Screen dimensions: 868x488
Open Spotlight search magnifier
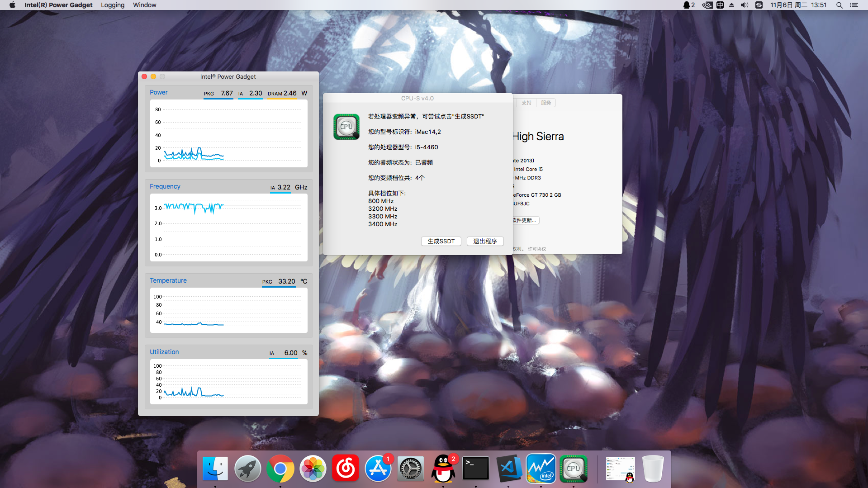(839, 5)
